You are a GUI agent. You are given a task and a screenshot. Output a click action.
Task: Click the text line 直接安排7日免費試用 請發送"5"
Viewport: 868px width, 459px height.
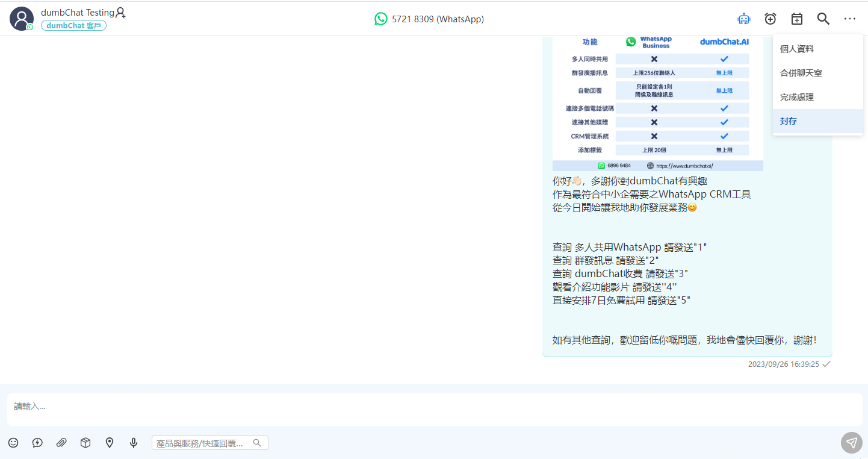621,300
